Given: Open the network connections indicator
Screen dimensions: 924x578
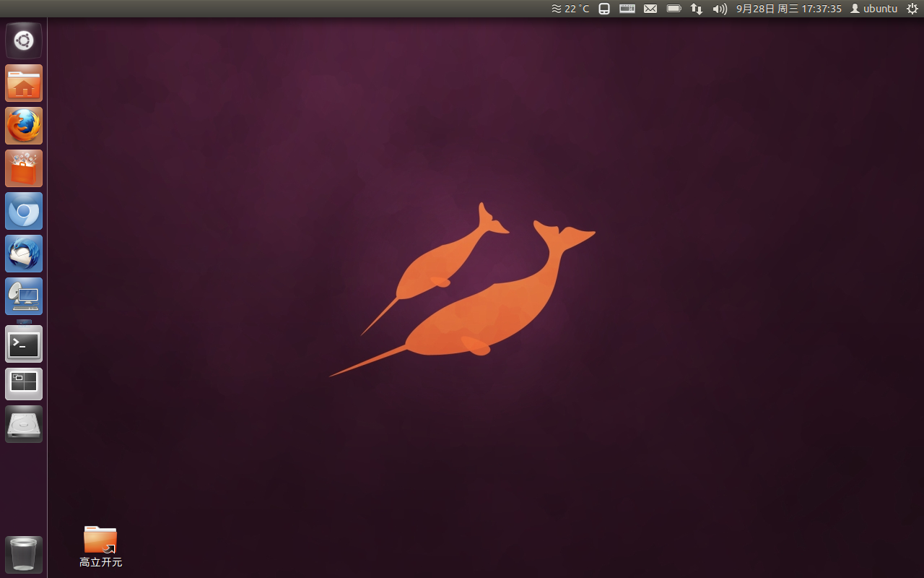Looking at the screenshot, I should click(x=697, y=9).
